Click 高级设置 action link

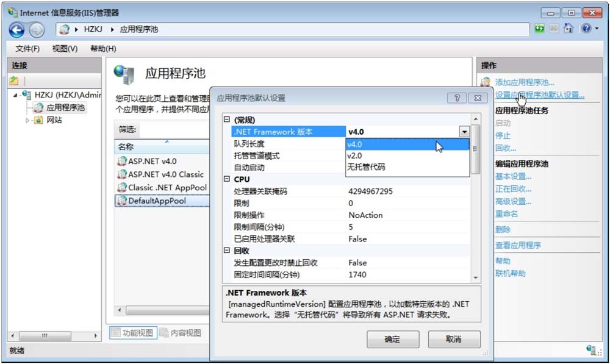[x=513, y=201]
